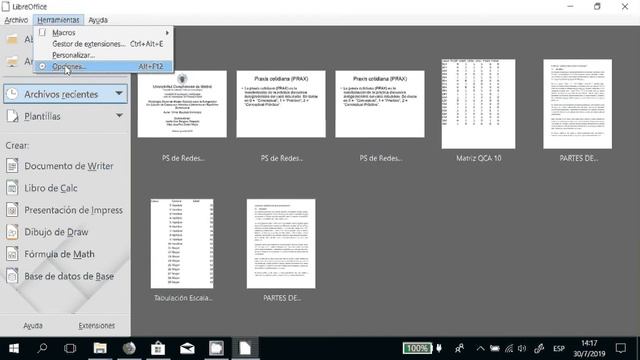Click the clock icon of Archivos recientes

[12, 94]
